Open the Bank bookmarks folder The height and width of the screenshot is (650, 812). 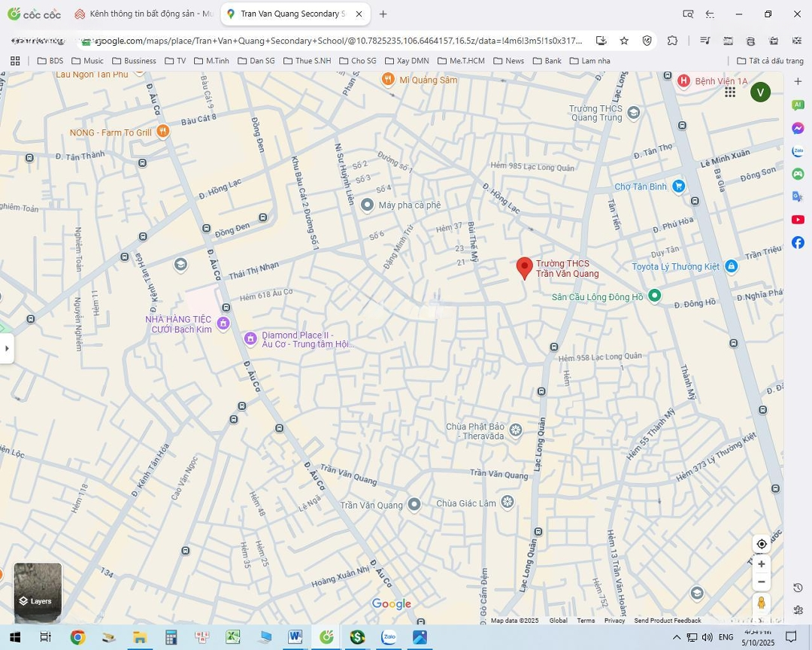547,61
